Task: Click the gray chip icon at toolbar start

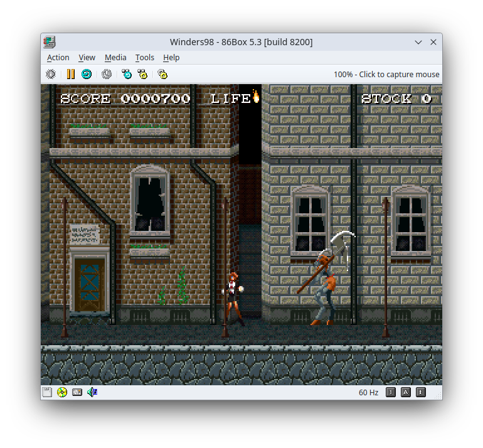Action: click(51, 74)
